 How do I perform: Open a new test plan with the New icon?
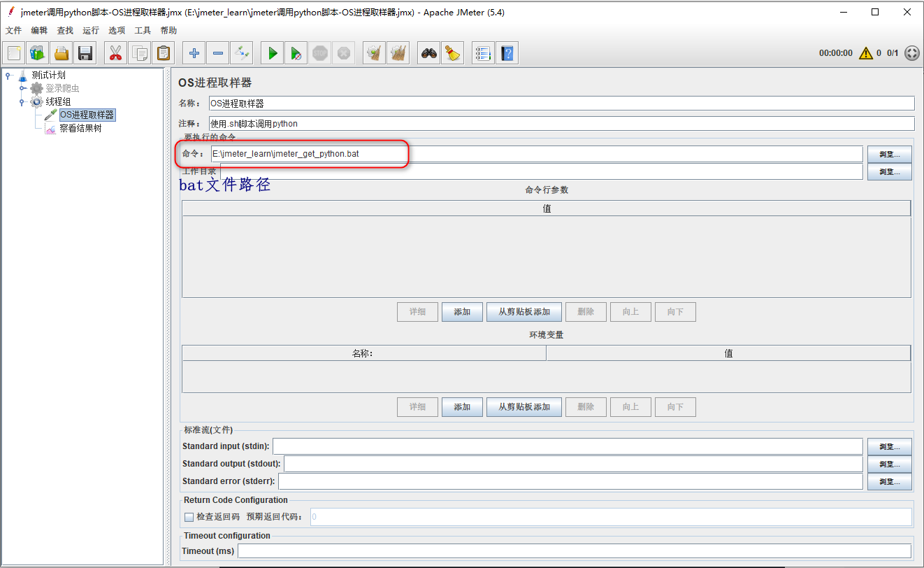coord(13,52)
